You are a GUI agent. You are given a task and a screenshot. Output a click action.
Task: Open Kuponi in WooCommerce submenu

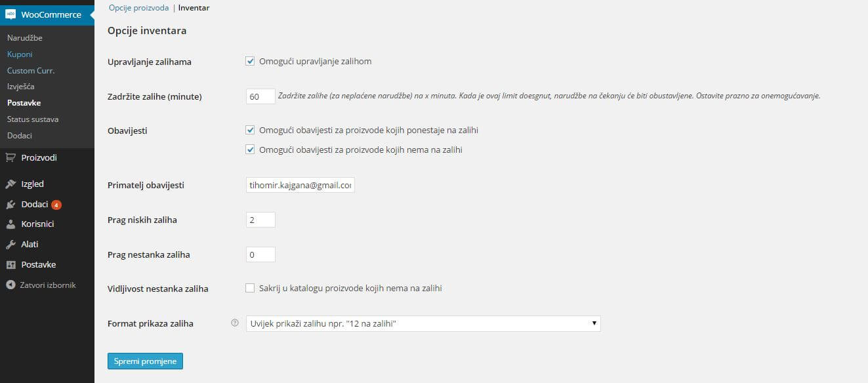click(x=20, y=54)
